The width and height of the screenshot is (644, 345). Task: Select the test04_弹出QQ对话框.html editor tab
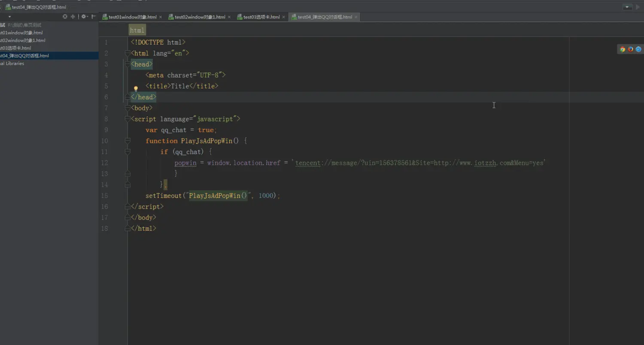pyautogui.click(x=324, y=17)
